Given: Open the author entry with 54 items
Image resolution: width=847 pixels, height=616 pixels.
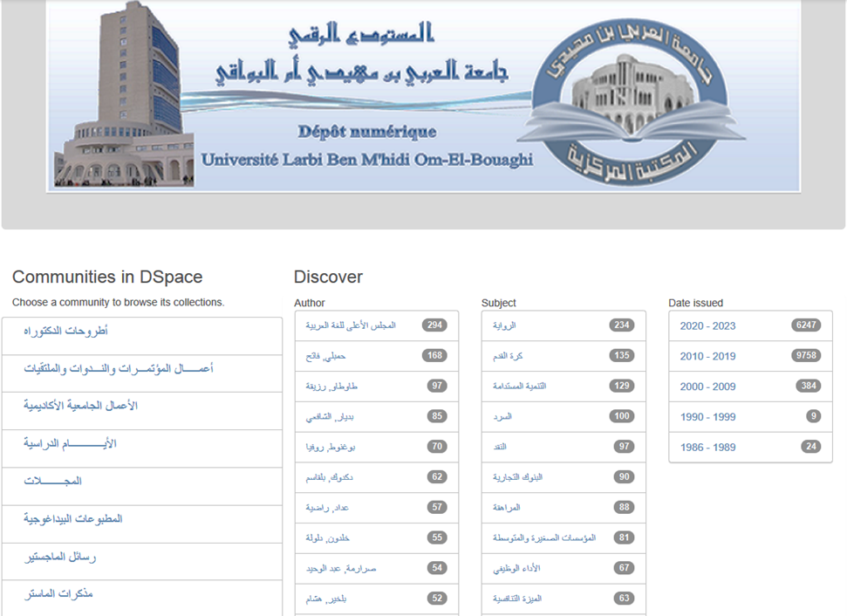Looking at the screenshot, I should pos(341,569).
